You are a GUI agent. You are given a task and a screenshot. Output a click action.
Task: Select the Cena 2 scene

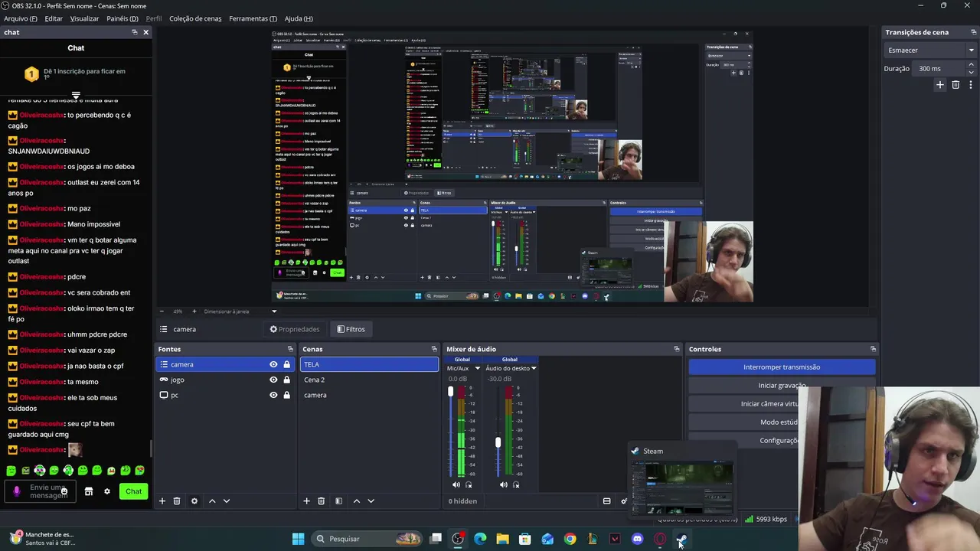pyautogui.click(x=369, y=380)
